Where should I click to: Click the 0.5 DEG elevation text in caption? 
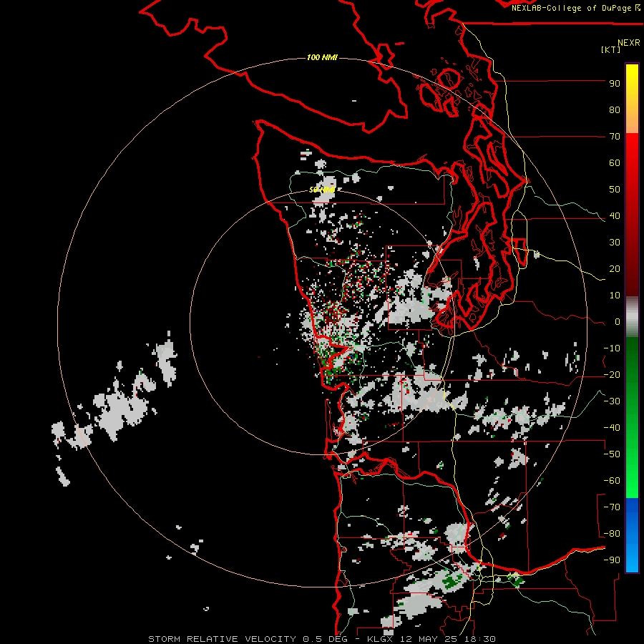click(326, 639)
